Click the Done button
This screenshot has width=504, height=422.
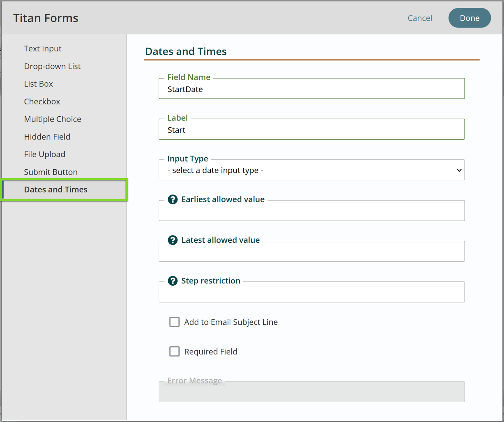click(x=469, y=18)
